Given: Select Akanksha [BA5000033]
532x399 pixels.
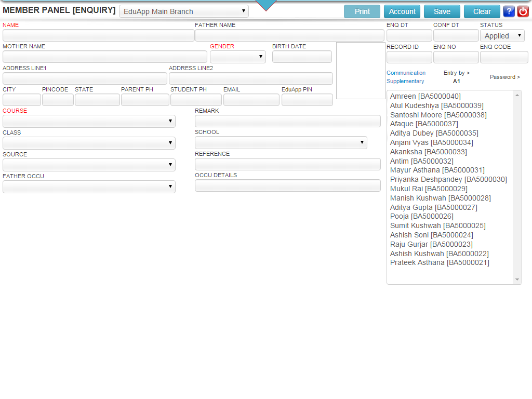Looking at the screenshot, I should [428, 152].
